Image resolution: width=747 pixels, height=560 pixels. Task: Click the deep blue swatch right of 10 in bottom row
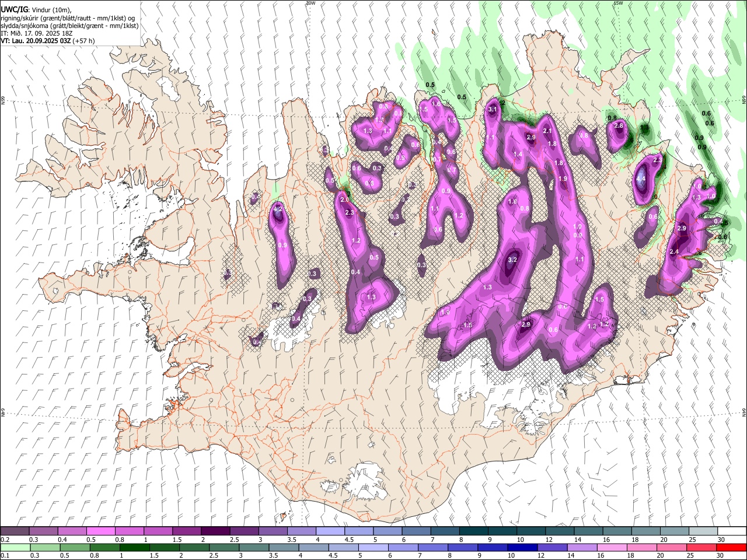pos(522,547)
